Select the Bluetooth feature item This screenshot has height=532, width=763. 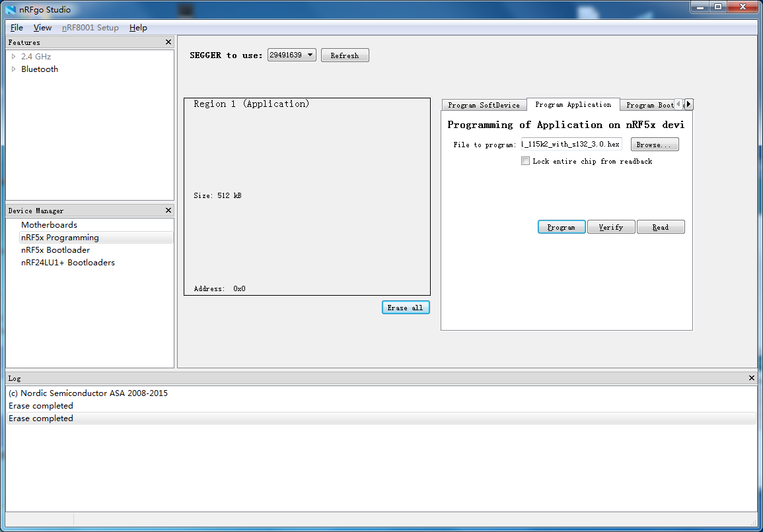(x=40, y=69)
